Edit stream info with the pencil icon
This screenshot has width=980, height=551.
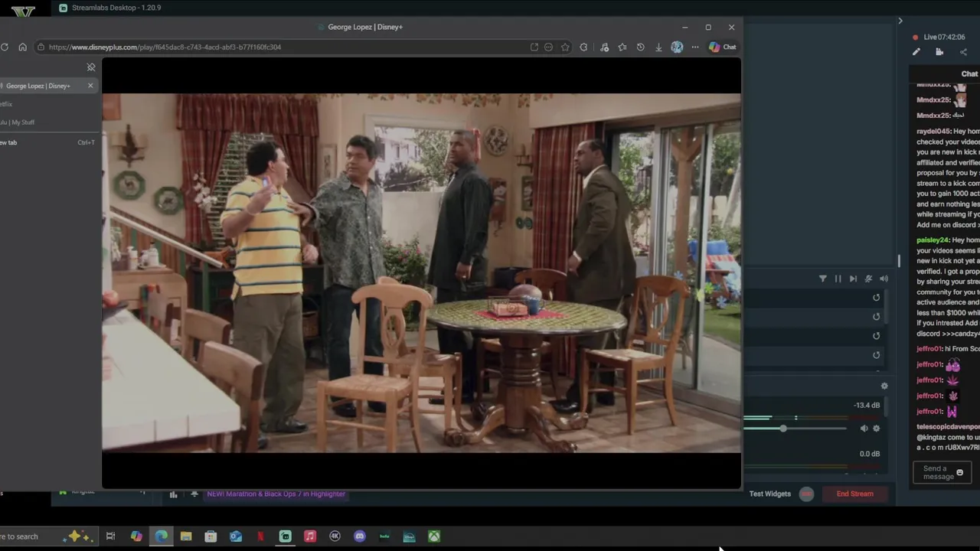click(x=916, y=52)
